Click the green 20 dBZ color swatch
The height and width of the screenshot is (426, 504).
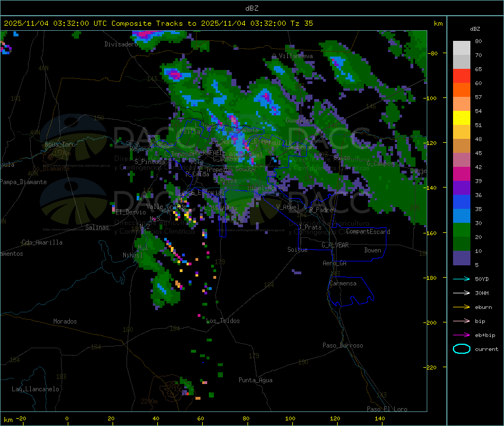click(461, 230)
